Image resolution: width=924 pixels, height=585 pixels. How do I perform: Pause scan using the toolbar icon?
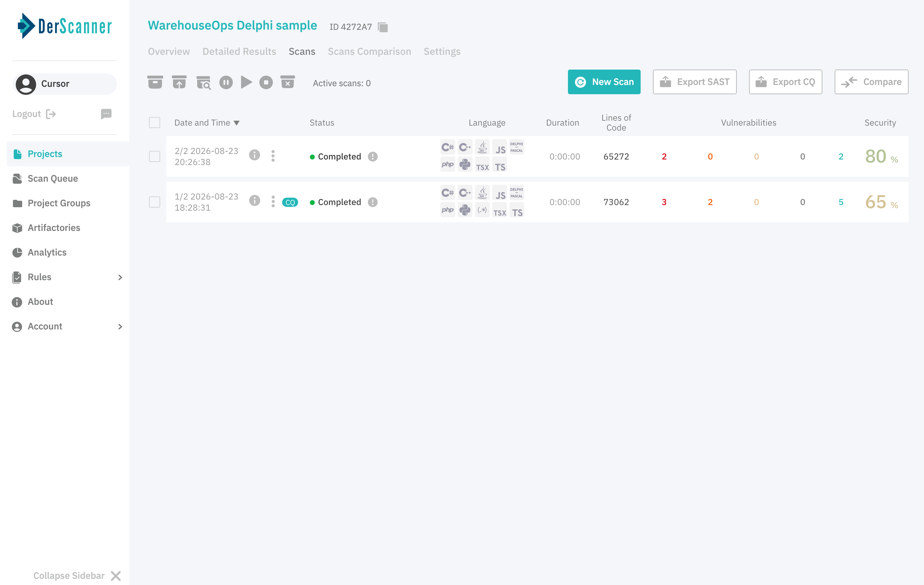[226, 83]
